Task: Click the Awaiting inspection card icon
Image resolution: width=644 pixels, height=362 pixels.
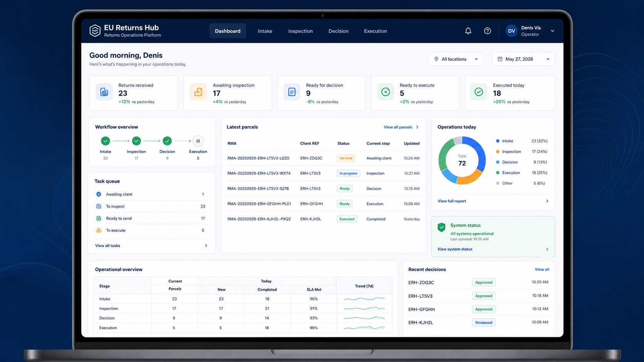Action: (198, 92)
